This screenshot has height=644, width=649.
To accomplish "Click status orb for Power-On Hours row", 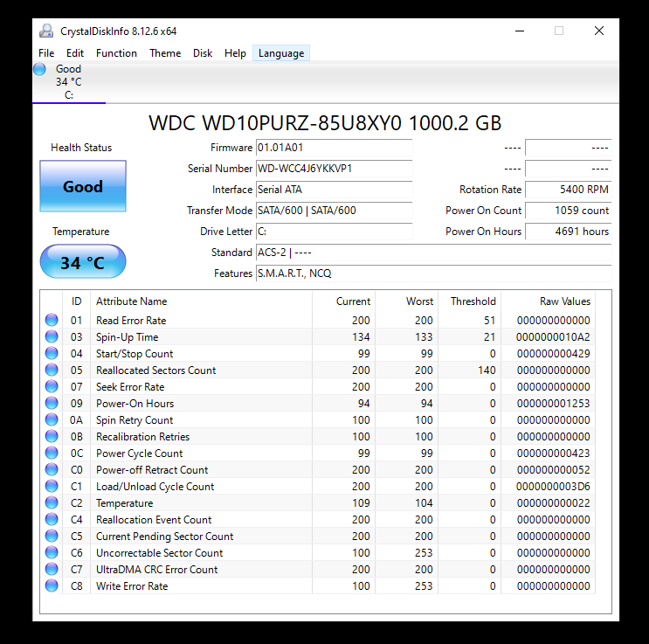I will click(52, 403).
